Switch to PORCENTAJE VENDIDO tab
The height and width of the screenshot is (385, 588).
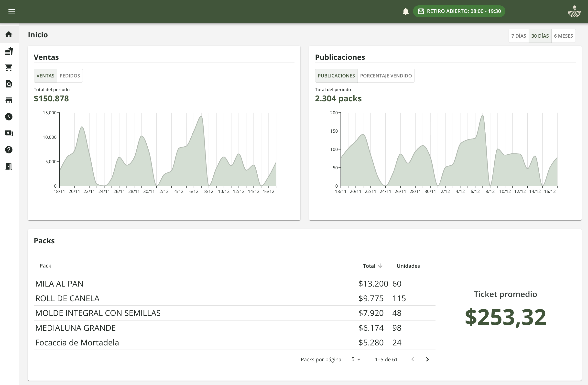(x=386, y=75)
